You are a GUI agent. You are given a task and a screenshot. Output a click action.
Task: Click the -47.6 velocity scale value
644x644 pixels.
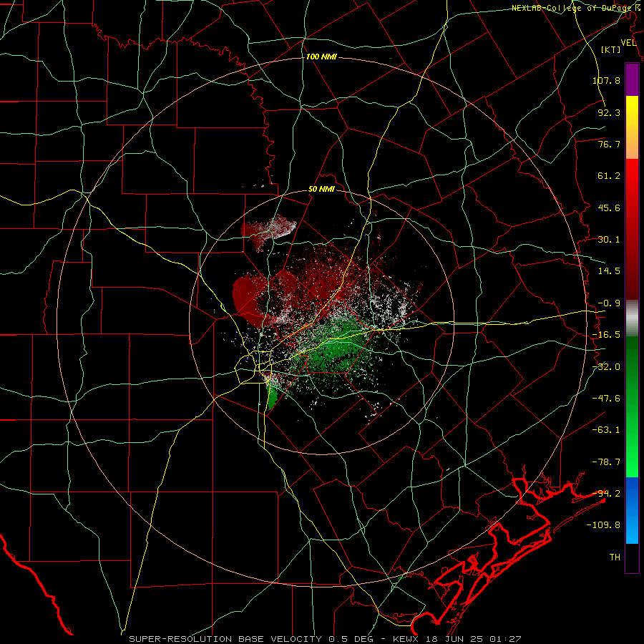pos(606,399)
